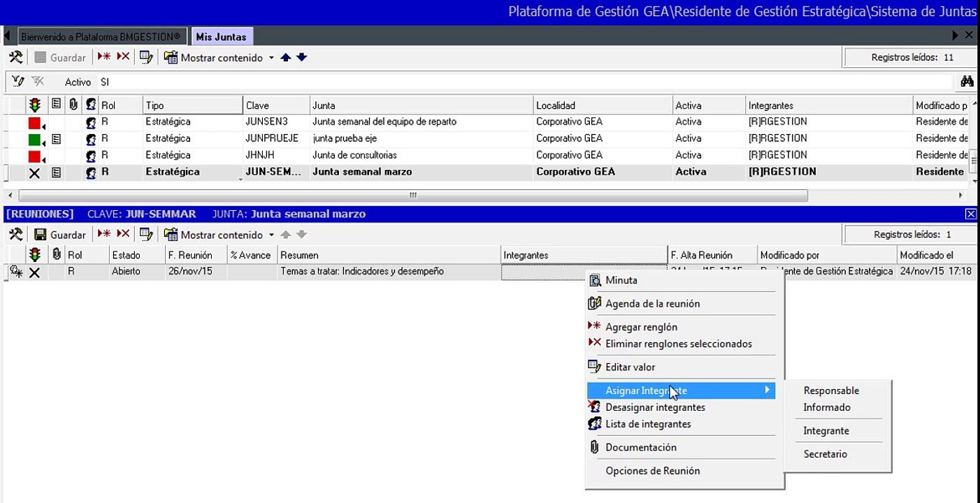
Task: Click the clear filter icon
Action: pos(37,82)
